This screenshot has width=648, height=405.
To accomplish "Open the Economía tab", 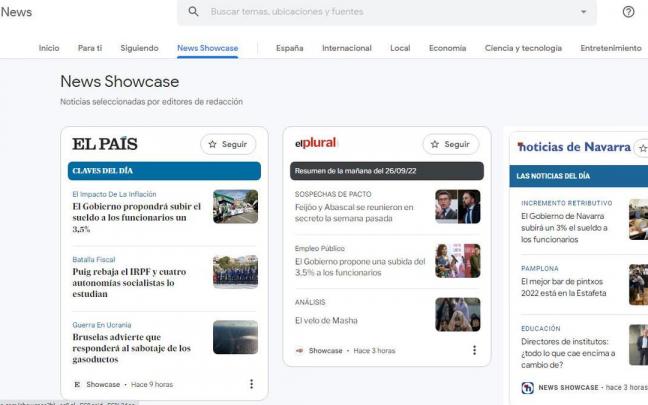I will [448, 48].
